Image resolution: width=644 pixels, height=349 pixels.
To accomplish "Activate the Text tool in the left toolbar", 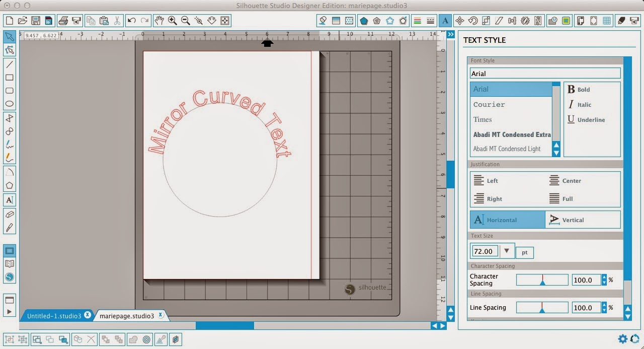I will click(10, 200).
